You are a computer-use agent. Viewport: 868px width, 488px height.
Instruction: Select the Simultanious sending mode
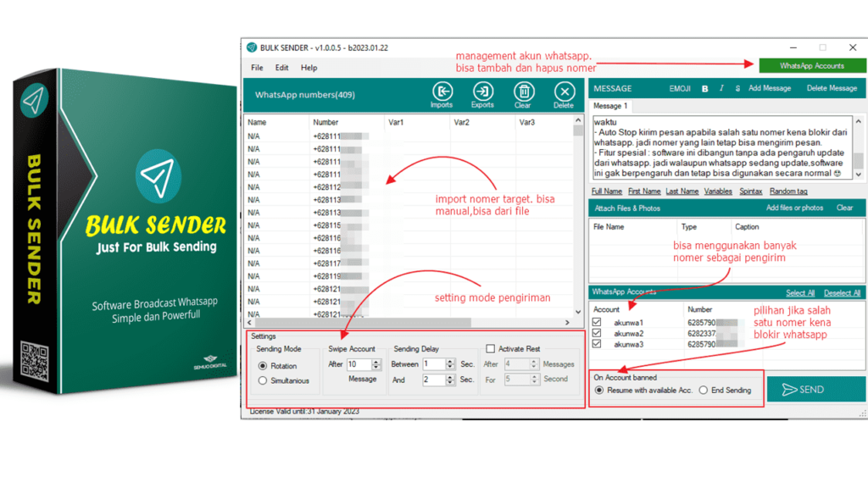[263, 380]
